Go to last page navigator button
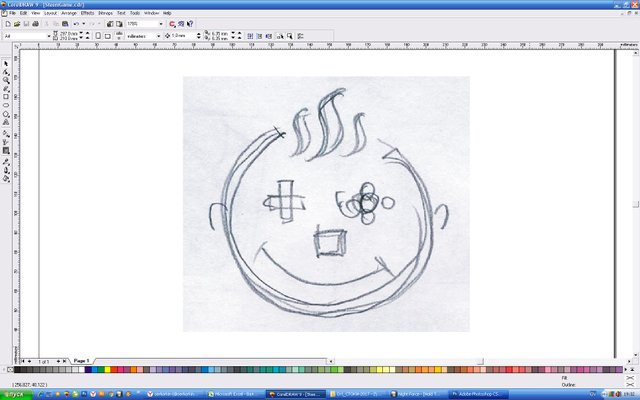 [64, 361]
